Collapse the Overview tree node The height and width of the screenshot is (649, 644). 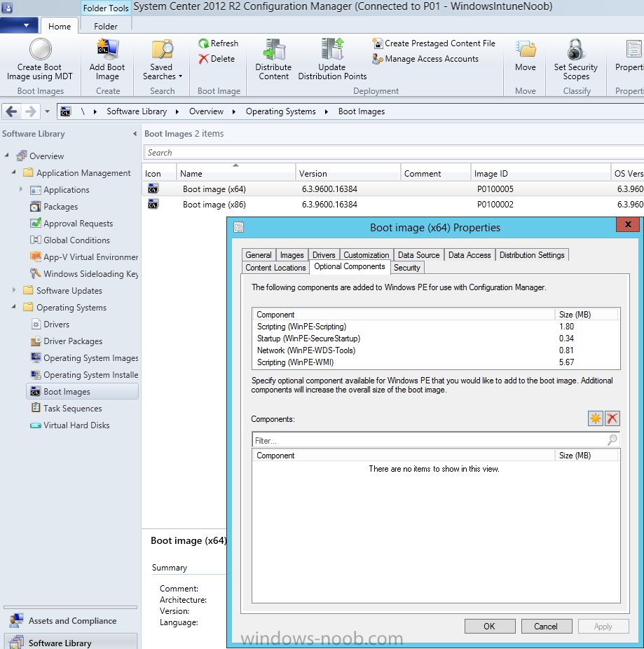click(x=6, y=156)
